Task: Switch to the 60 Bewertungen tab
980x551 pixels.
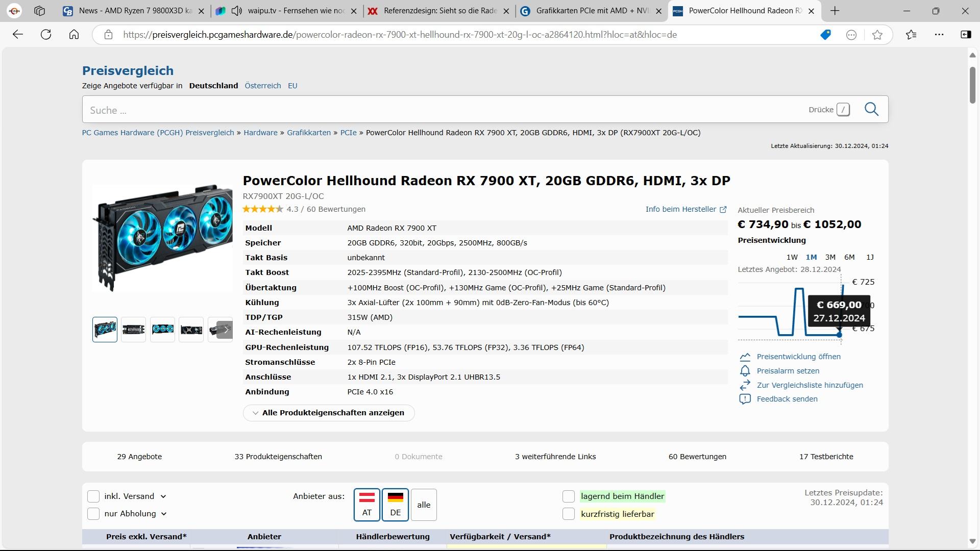Action: 697,457
